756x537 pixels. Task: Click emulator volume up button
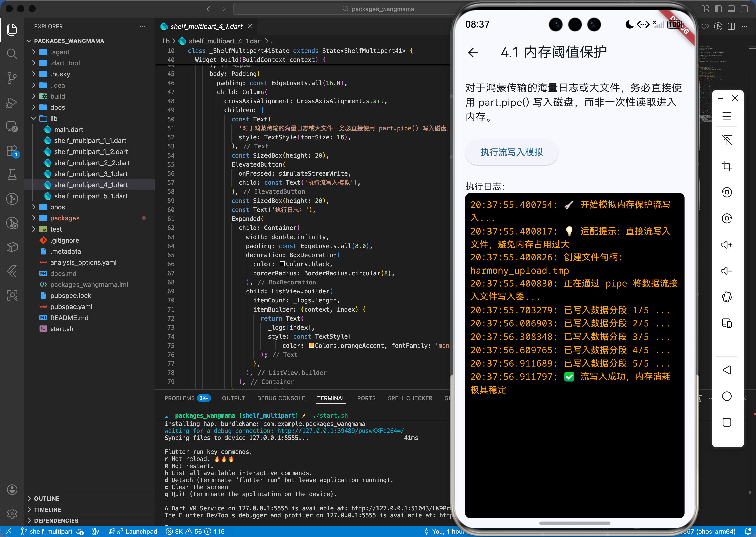tap(727, 245)
